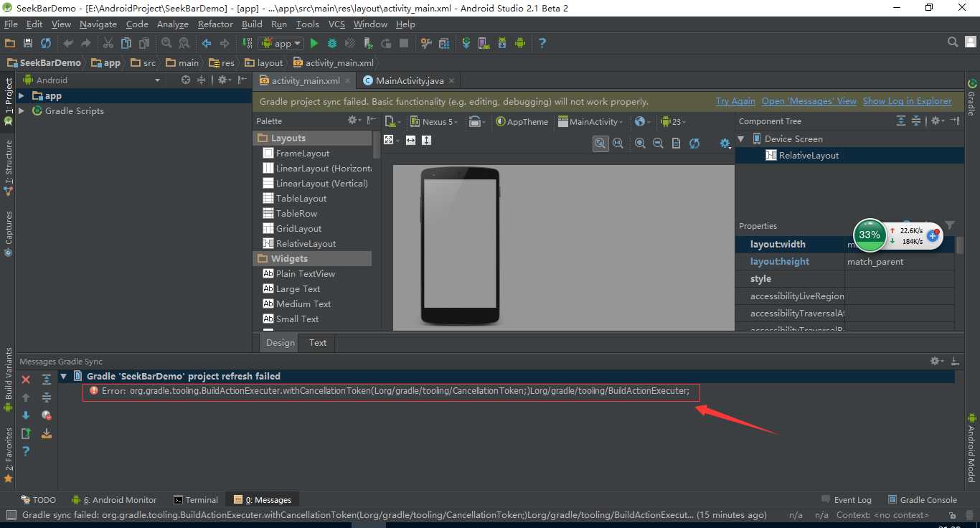Open help in Messages panel
The image size is (980, 528).
(x=26, y=451)
